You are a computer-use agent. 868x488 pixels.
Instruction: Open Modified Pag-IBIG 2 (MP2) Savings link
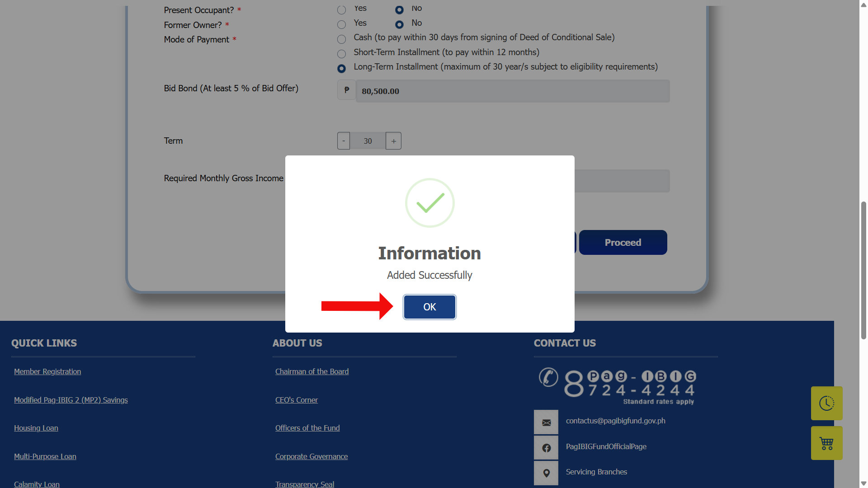[71, 400]
